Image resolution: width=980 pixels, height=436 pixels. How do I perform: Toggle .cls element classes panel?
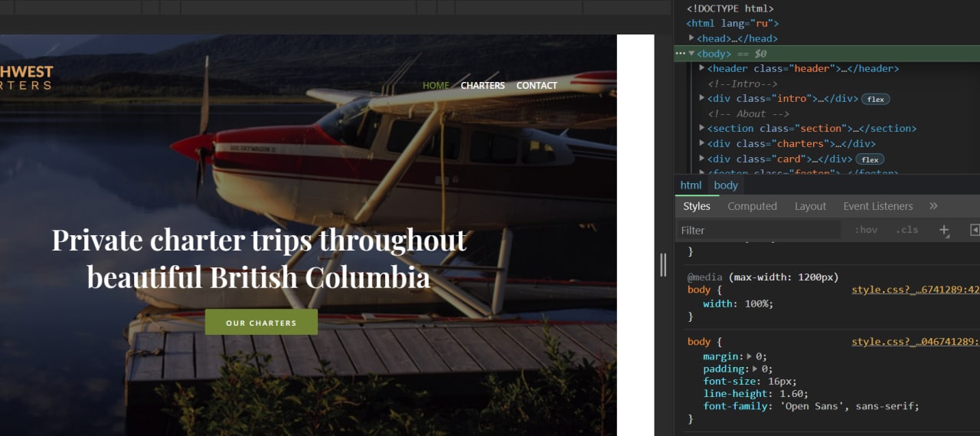point(907,230)
